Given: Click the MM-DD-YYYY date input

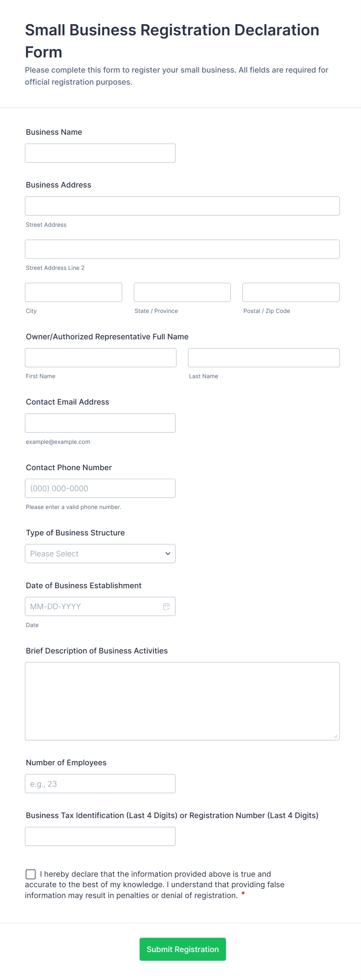Looking at the screenshot, I should click(93, 606).
